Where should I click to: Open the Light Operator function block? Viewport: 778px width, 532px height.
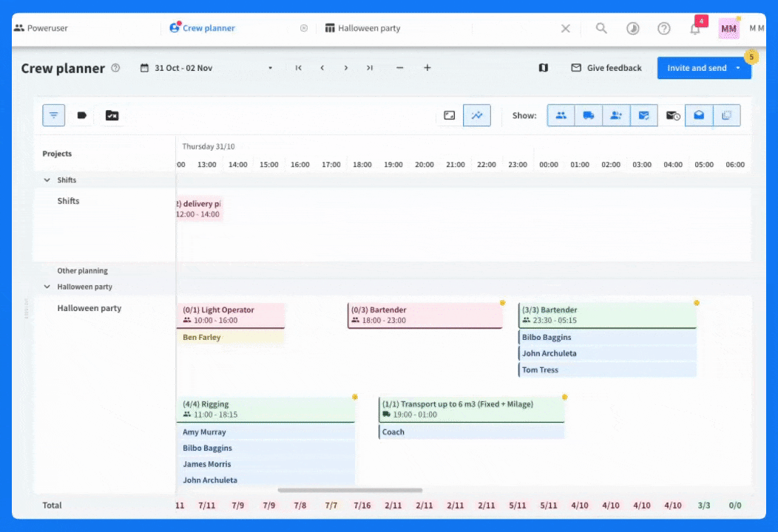coord(231,316)
